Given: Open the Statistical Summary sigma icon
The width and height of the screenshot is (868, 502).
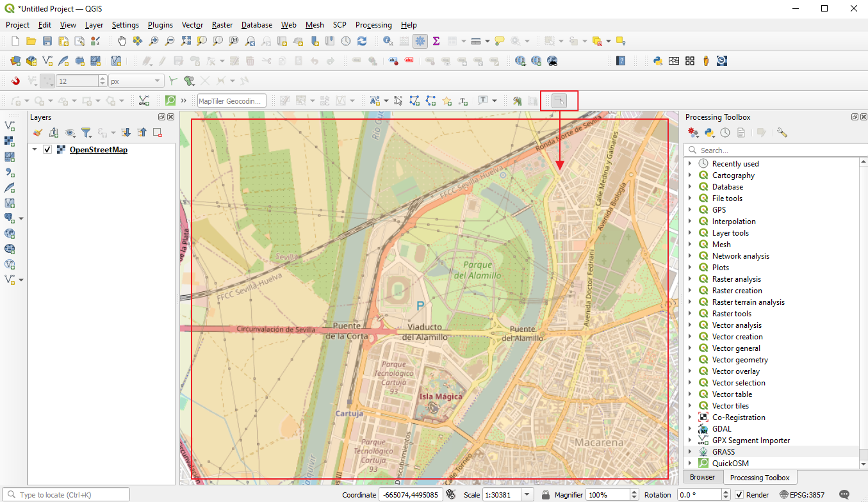Looking at the screenshot, I should tap(436, 41).
